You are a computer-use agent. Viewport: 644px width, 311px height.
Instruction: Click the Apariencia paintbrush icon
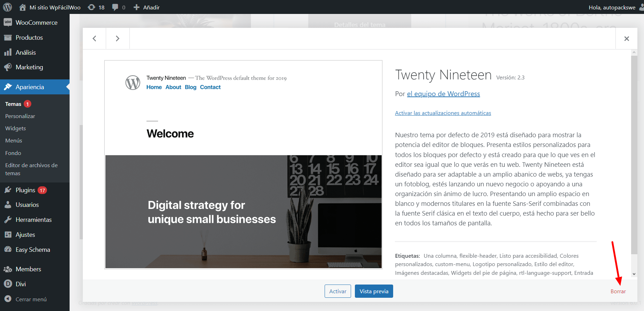[8, 87]
